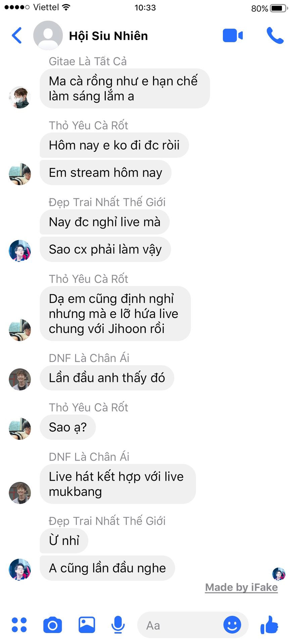
Task: Tap the voice call phone icon
Action: pyautogui.click(x=275, y=36)
